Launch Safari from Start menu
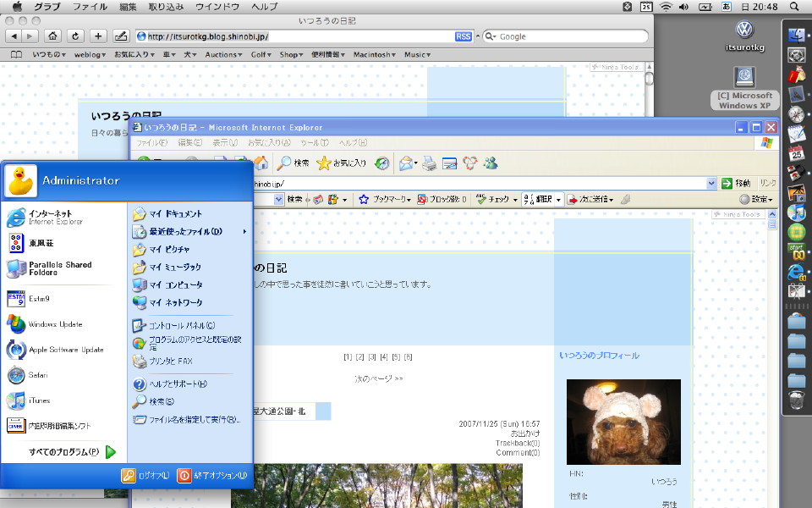Viewport: 812px width, 508px height. pos(63,375)
